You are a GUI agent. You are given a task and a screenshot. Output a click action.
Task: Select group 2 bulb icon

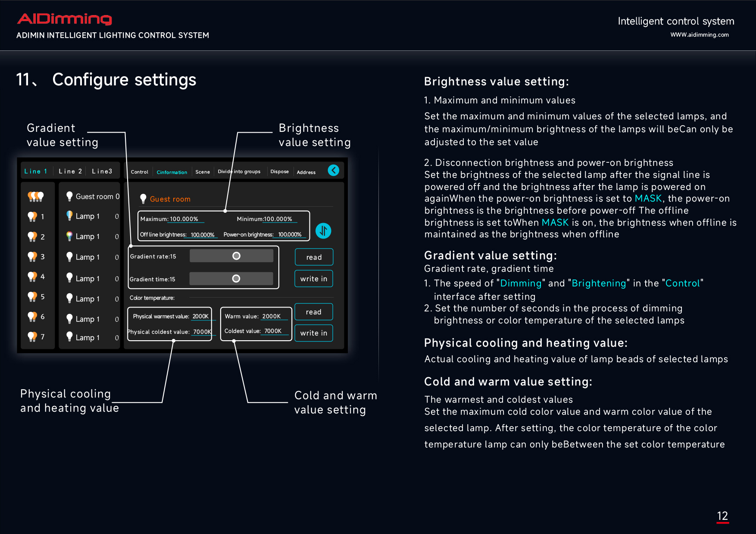(32, 236)
